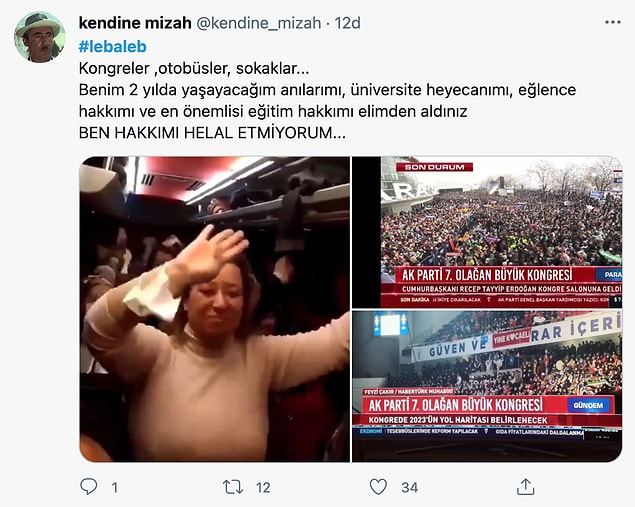Click the line beginning hakkımı ve en önemlisi
The width and height of the screenshot is (635, 507).
(273, 111)
